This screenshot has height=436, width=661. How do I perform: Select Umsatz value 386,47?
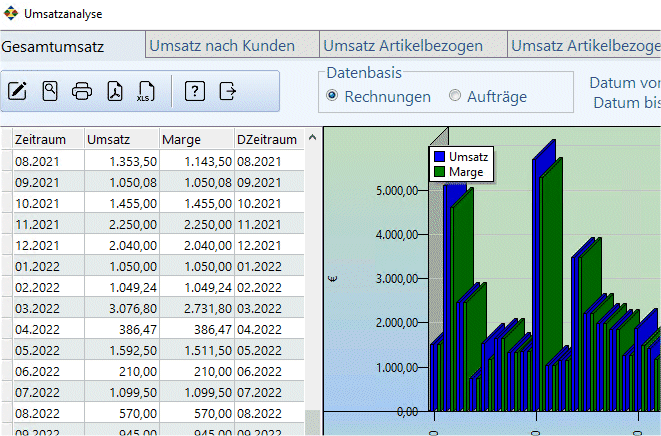click(122, 329)
